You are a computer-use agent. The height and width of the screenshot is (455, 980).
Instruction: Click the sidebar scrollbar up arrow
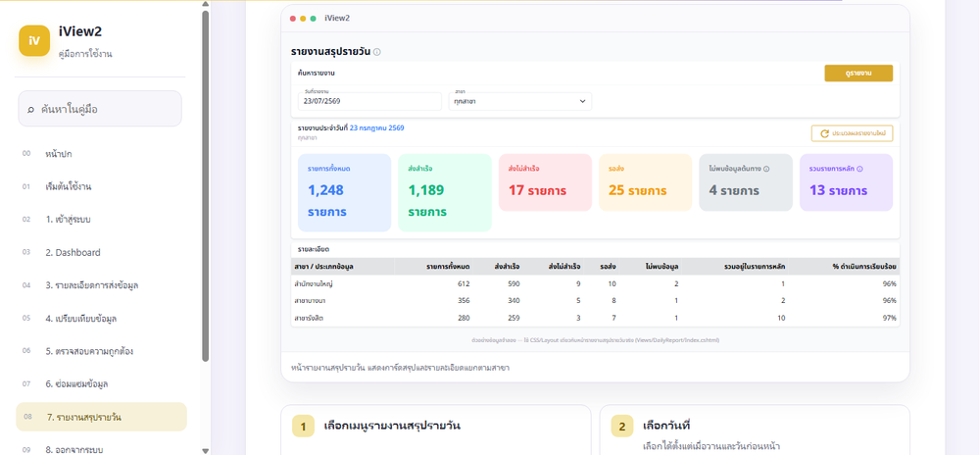[x=206, y=4]
